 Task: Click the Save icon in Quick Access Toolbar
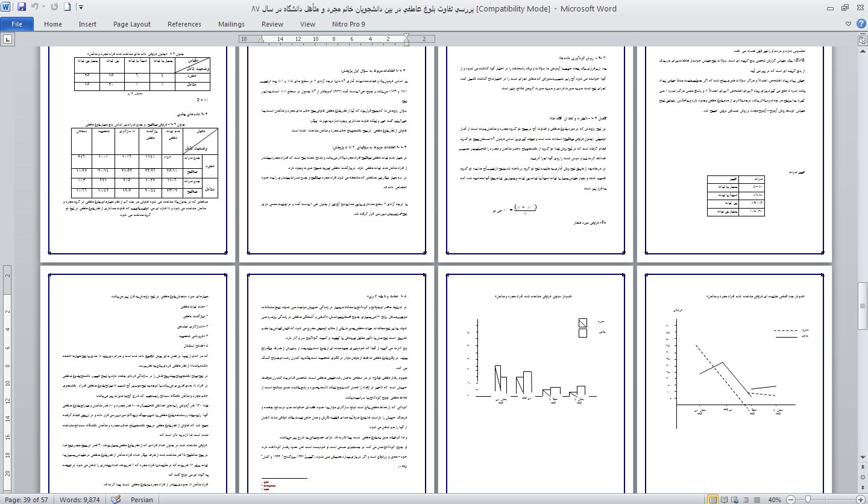coord(22,8)
